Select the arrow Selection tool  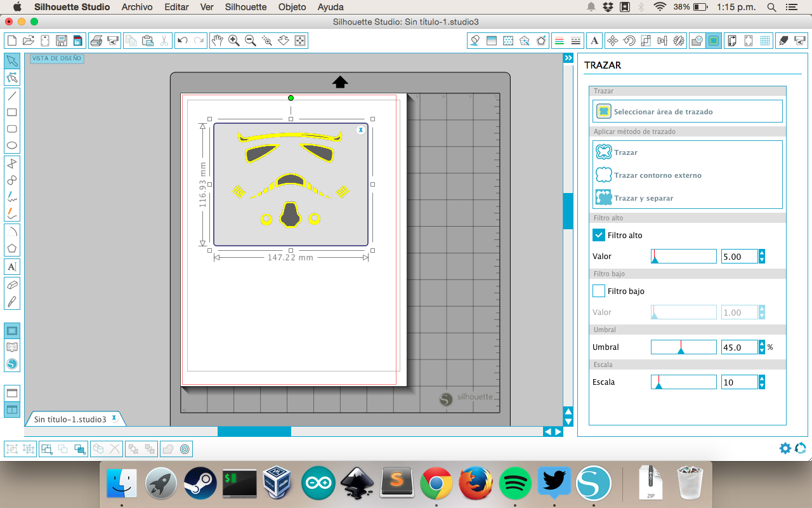point(12,61)
